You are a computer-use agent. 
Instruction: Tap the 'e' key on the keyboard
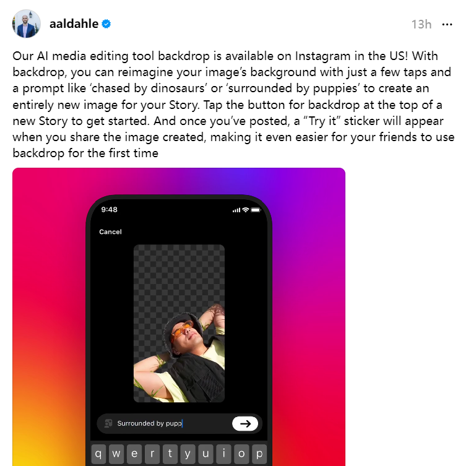click(134, 454)
